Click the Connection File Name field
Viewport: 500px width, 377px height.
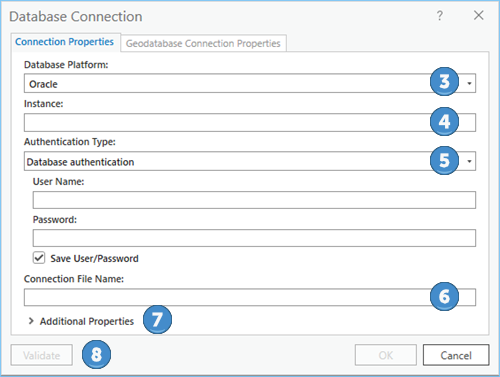click(x=250, y=297)
